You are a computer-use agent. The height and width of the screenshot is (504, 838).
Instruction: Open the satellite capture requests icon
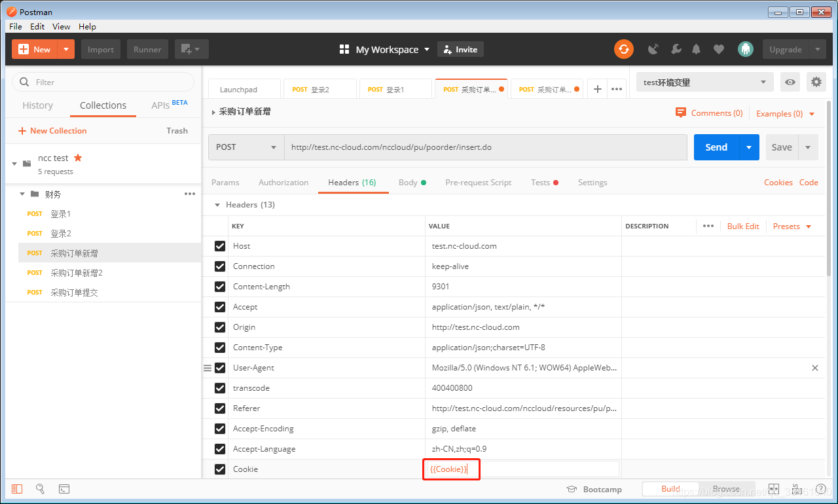tap(653, 49)
